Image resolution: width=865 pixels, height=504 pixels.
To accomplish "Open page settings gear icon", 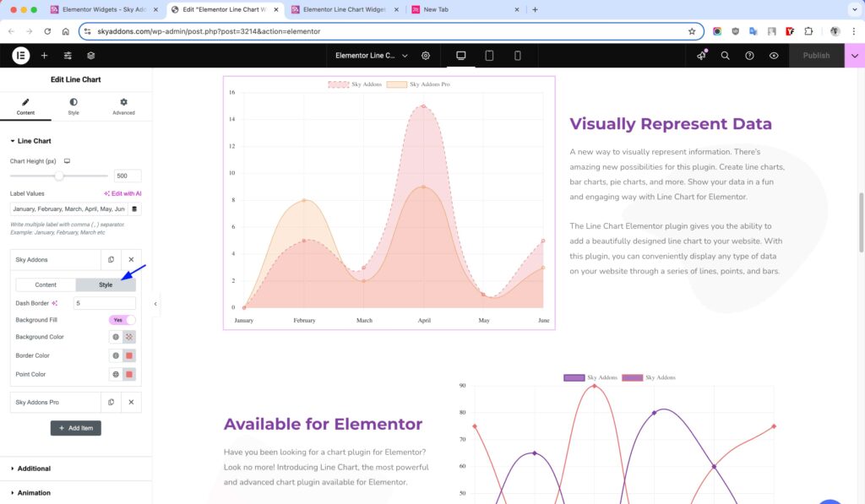I will pos(426,56).
